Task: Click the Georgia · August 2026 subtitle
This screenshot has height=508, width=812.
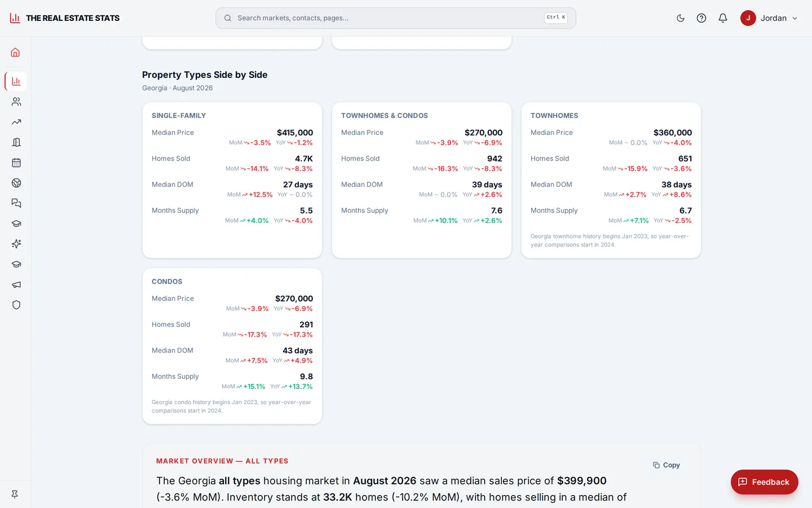Action: click(x=178, y=88)
